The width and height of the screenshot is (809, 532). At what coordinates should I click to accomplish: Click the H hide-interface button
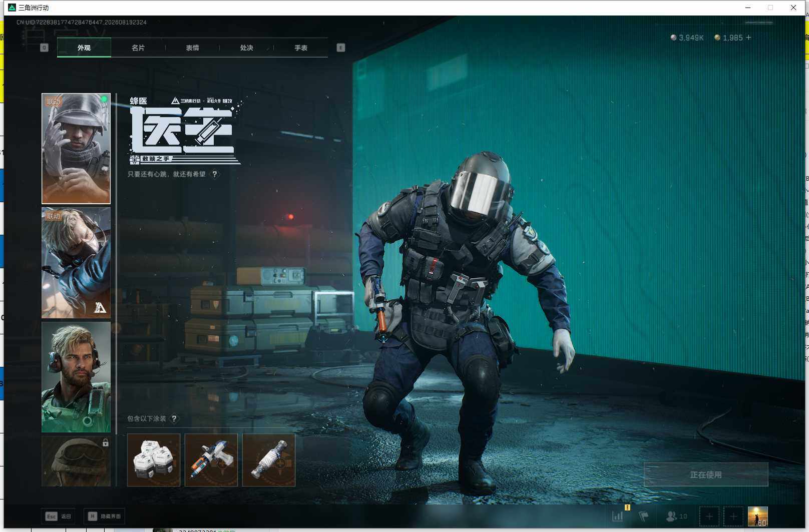click(104, 516)
